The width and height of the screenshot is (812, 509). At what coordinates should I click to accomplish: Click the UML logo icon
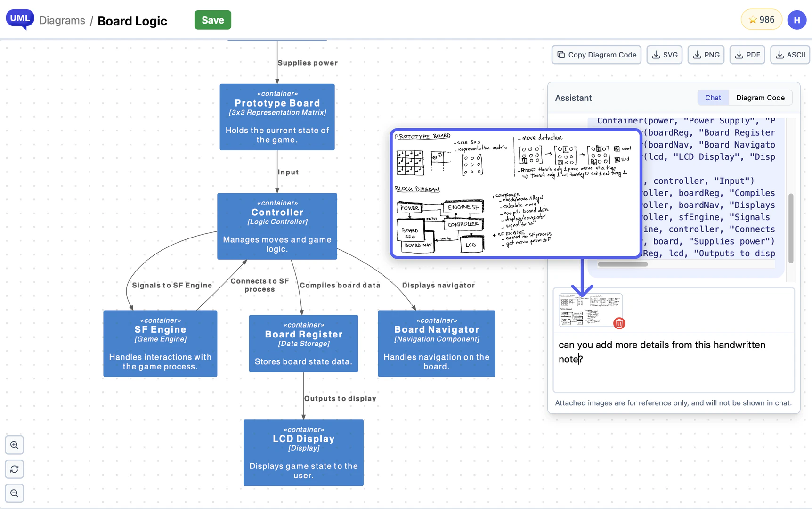click(x=20, y=19)
